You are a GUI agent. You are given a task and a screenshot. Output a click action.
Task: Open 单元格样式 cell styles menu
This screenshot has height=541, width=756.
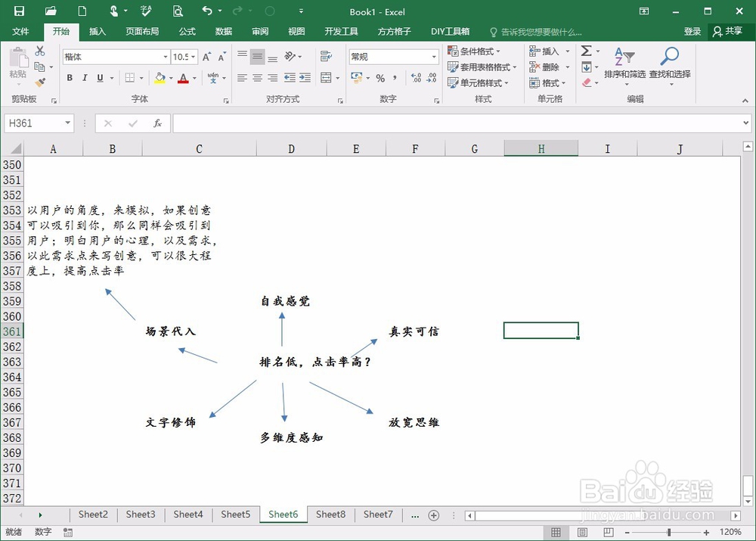click(x=478, y=83)
